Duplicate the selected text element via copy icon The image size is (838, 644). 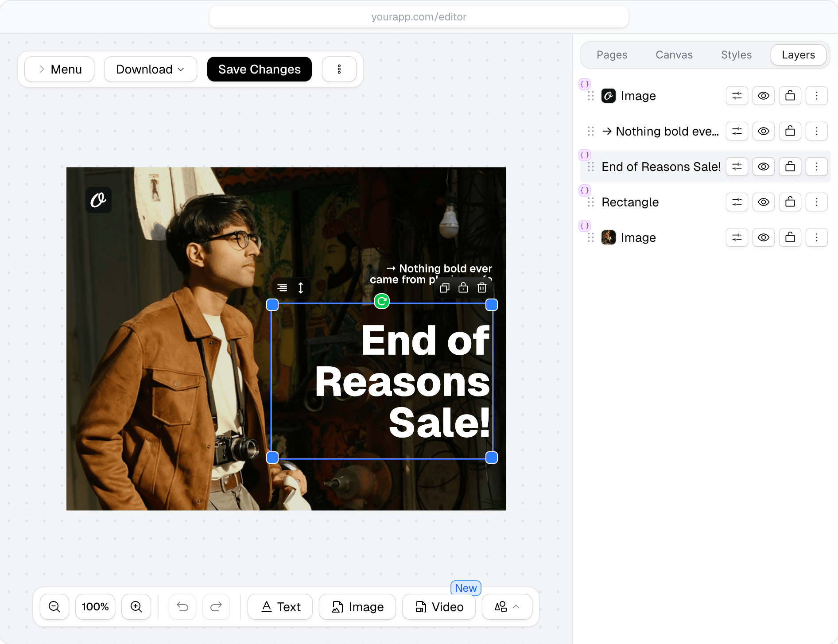coord(445,288)
